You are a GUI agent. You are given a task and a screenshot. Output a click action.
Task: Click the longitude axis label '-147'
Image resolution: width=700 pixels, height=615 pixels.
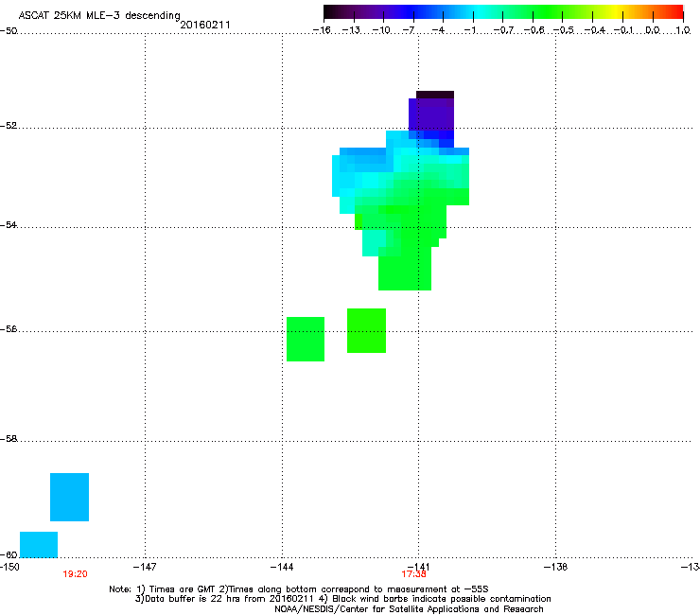click(x=145, y=567)
